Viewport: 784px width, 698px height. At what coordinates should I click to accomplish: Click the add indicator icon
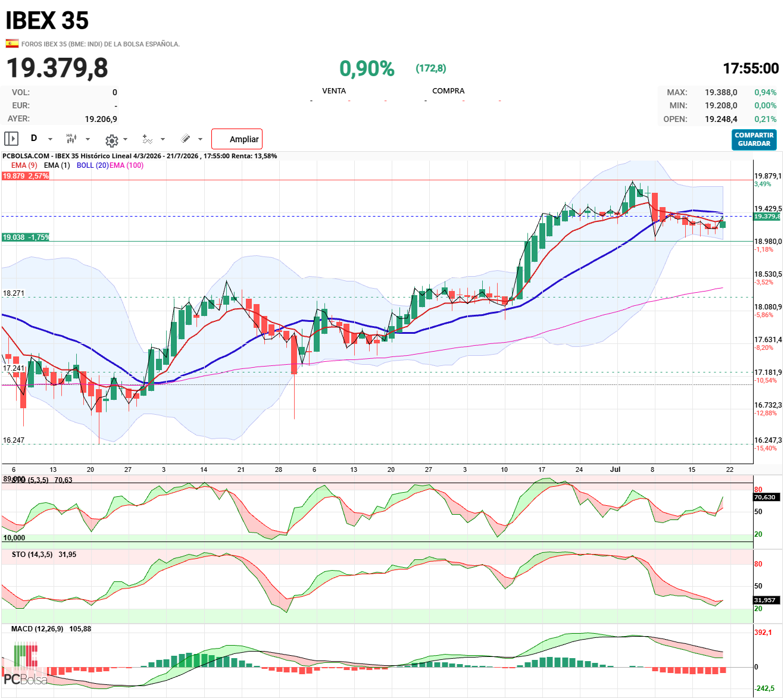pyautogui.click(x=147, y=139)
